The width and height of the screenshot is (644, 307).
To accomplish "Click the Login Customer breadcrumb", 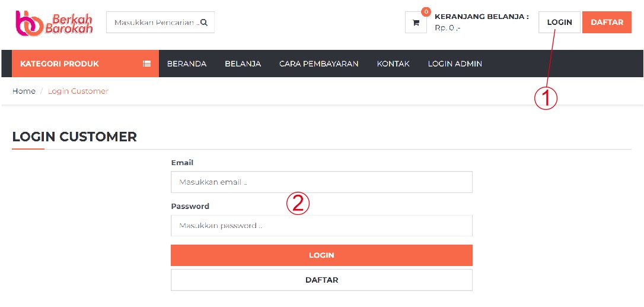I will click(x=78, y=91).
